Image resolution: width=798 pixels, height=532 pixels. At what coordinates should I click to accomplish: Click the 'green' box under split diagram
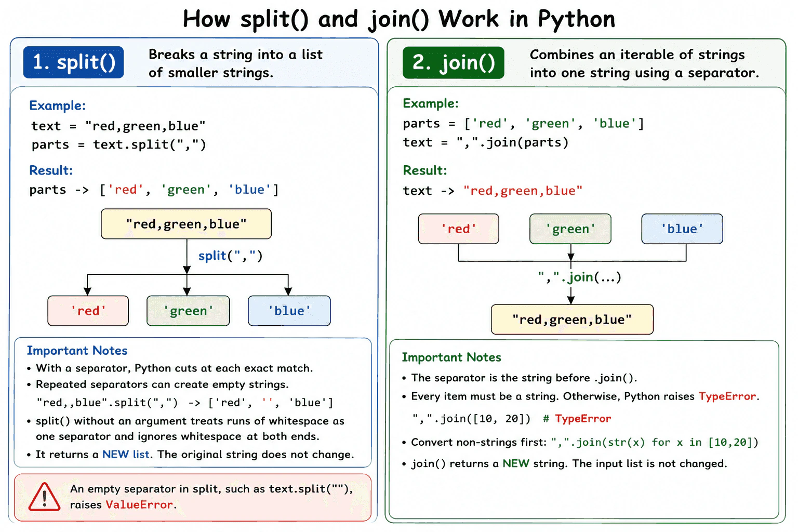188,311
